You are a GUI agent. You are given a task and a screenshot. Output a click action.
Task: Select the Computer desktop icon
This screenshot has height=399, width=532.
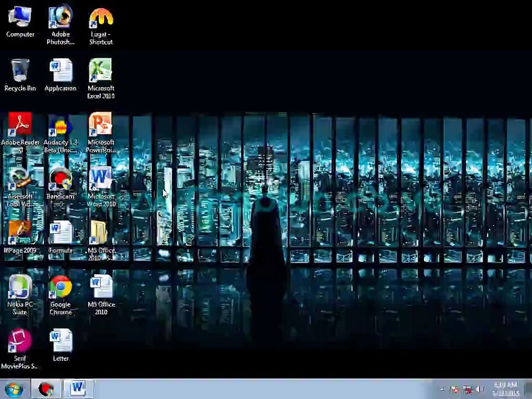click(20, 22)
